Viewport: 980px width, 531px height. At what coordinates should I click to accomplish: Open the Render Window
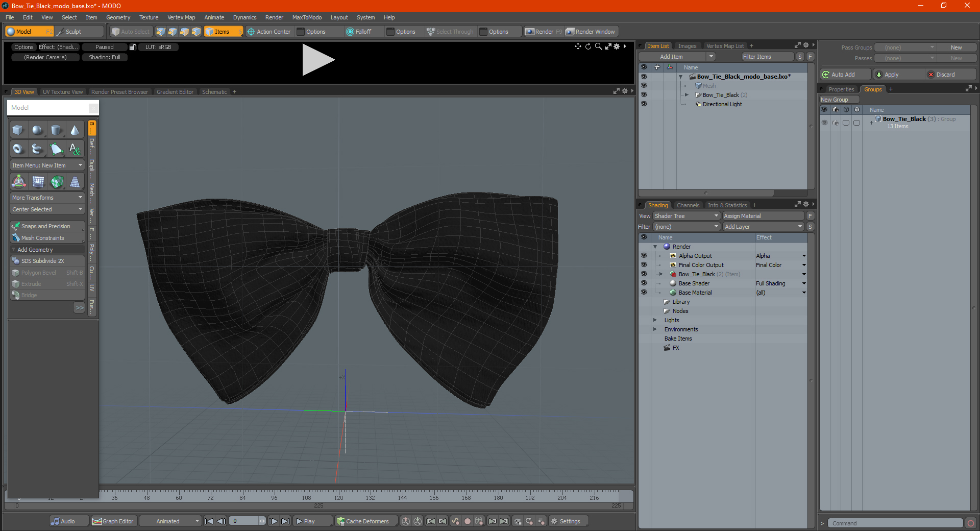coord(591,32)
